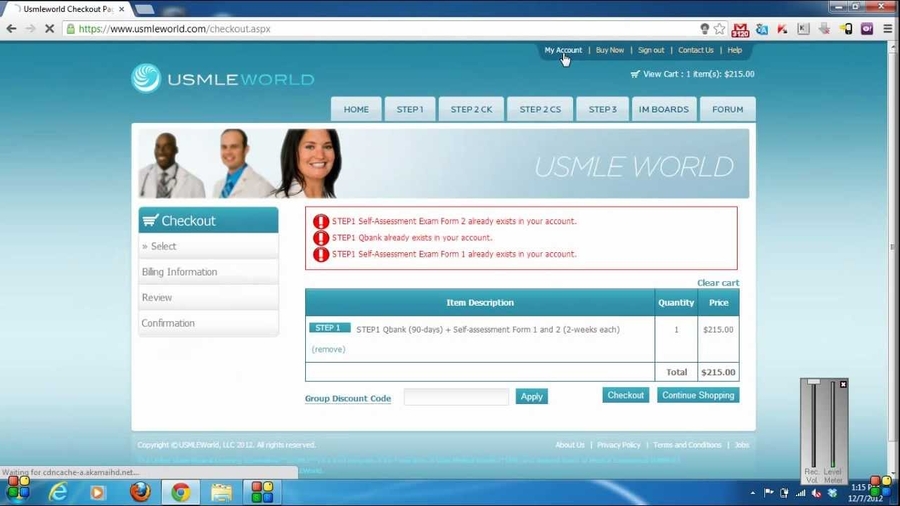Launch Windows Media Player from taskbar
The width and height of the screenshot is (900, 506).
coord(97,492)
